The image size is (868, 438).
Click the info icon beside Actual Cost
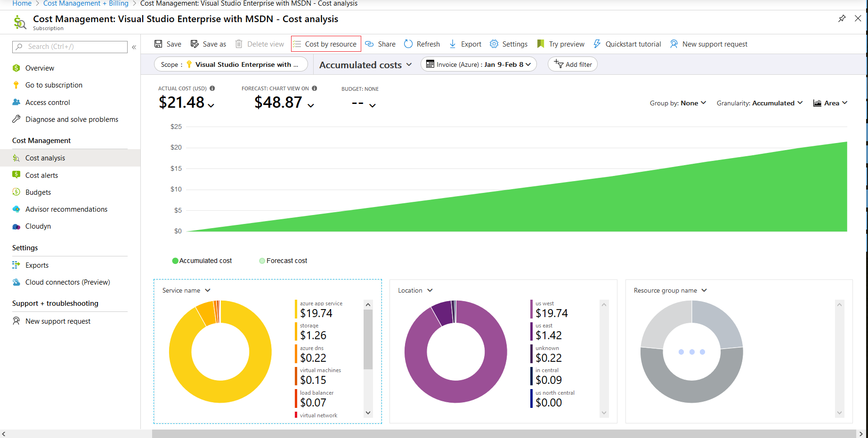click(212, 88)
